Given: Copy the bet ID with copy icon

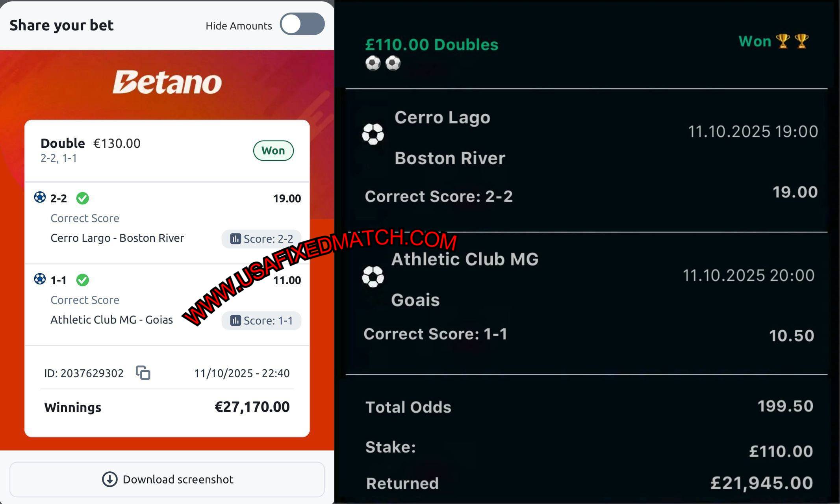Looking at the screenshot, I should [143, 372].
